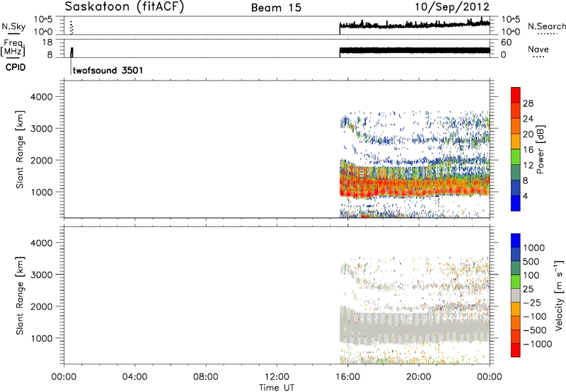Click the blue bottom of the power color bar
This screenshot has height=392, width=566.
(516, 203)
